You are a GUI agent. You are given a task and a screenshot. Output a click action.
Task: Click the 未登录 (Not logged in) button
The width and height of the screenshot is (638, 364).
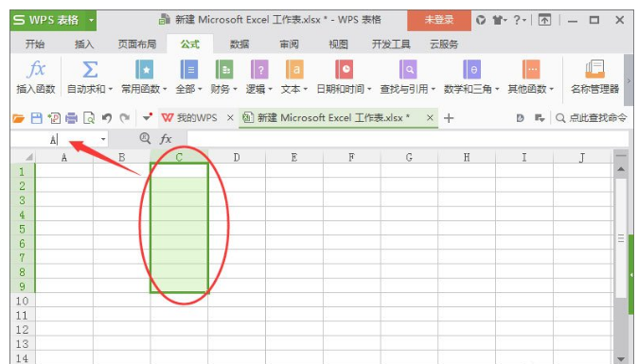(x=439, y=20)
